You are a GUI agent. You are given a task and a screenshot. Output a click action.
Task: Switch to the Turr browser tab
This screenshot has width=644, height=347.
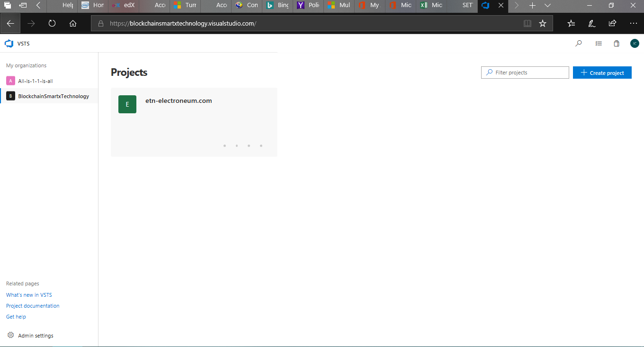(x=186, y=6)
